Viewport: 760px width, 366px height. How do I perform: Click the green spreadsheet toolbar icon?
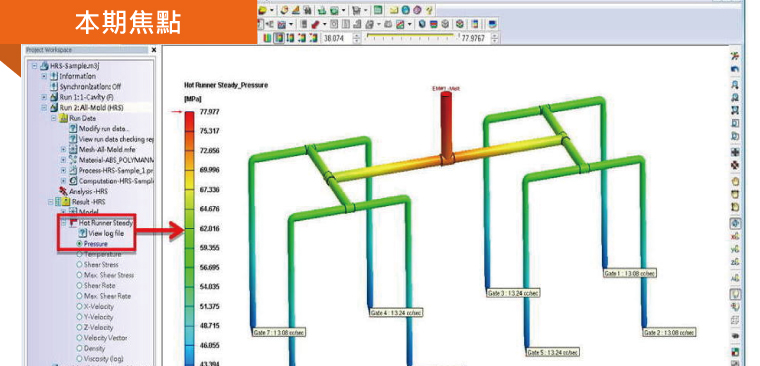click(379, 10)
